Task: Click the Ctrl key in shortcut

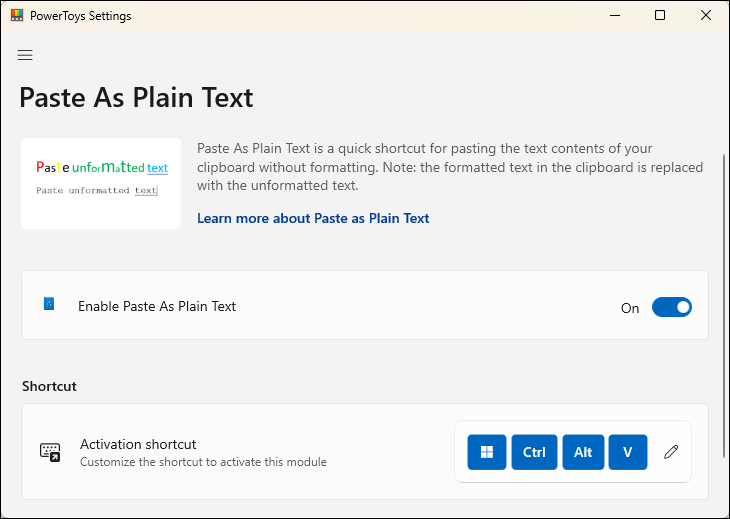Action: 534,452
